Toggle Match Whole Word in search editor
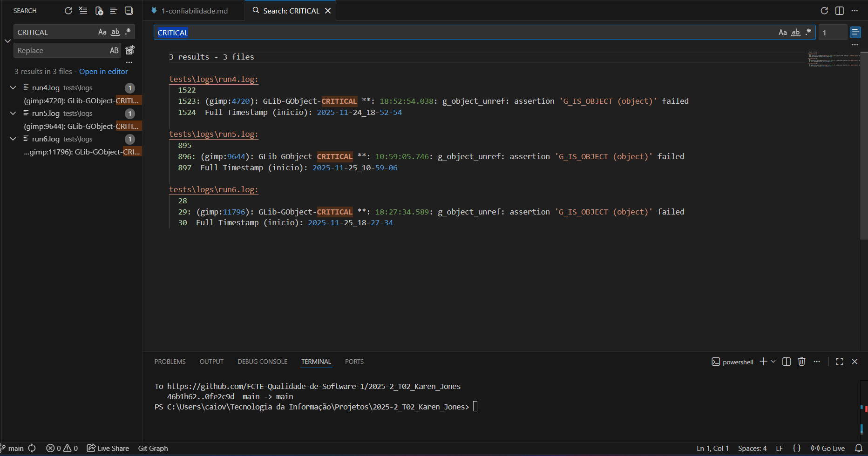 [796, 32]
